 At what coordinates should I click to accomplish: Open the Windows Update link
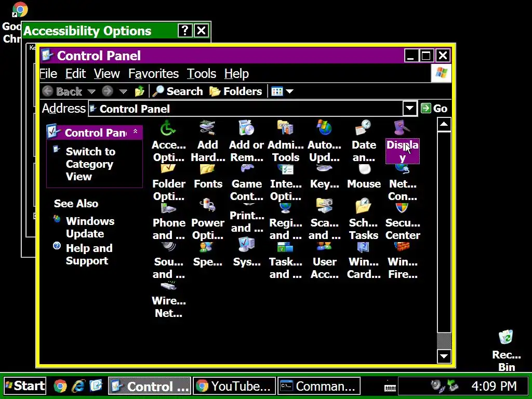90,228
